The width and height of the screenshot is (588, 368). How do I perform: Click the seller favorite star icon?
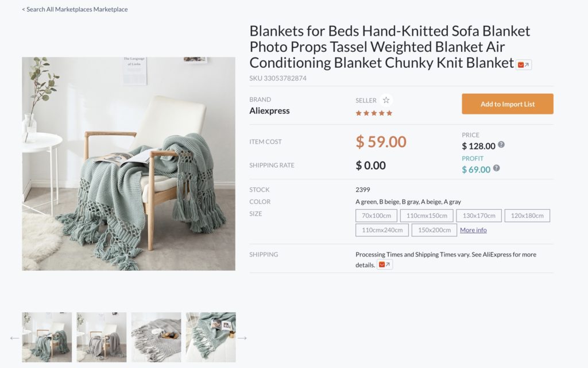[386, 100]
